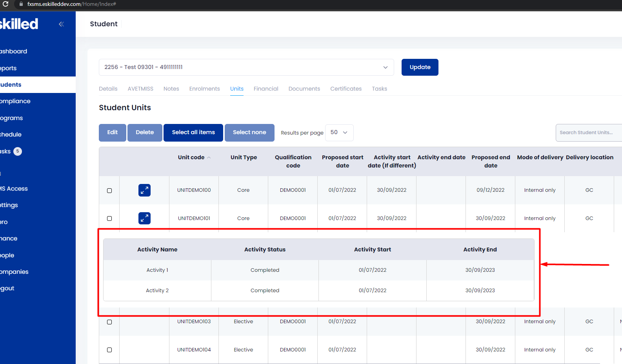Go to the Certificates tab
The image size is (622, 364).
tap(346, 89)
